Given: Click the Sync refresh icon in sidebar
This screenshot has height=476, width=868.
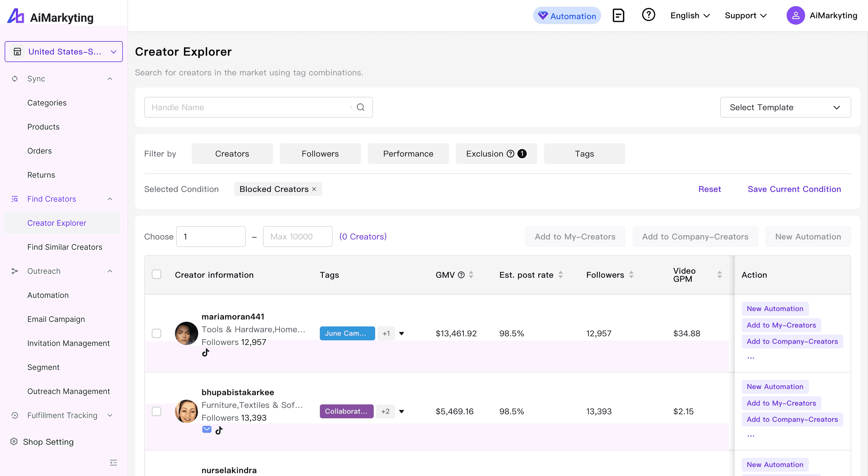Looking at the screenshot, I should [15, 78].
